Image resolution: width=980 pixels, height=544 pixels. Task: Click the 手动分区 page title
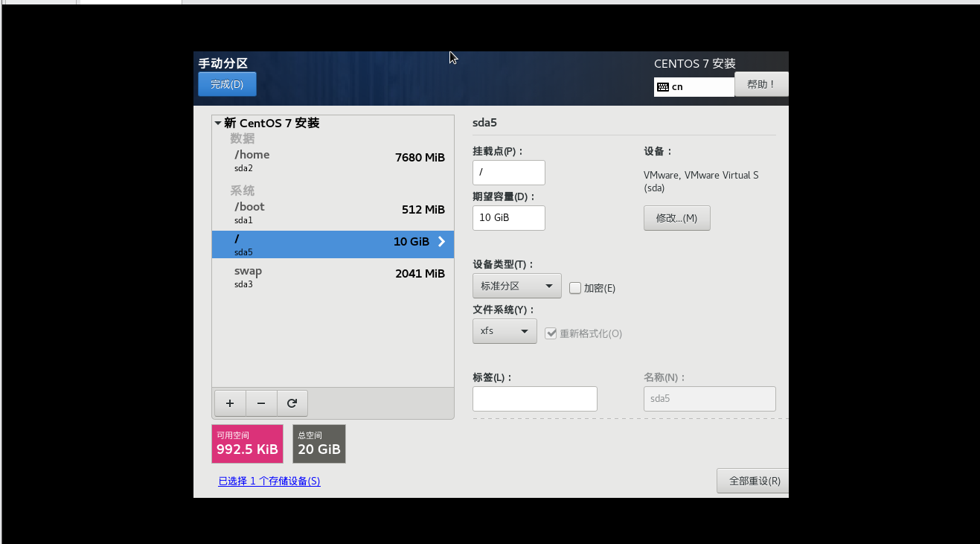click(x=223, y=63)
